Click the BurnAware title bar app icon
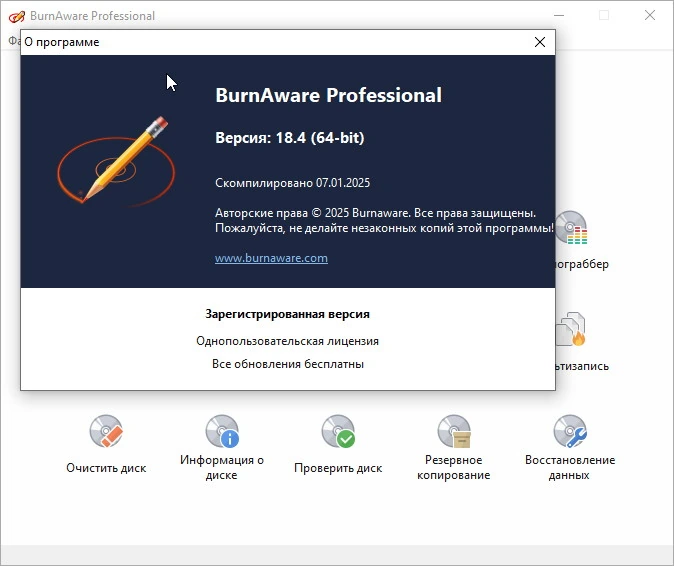 click(17, 16)
